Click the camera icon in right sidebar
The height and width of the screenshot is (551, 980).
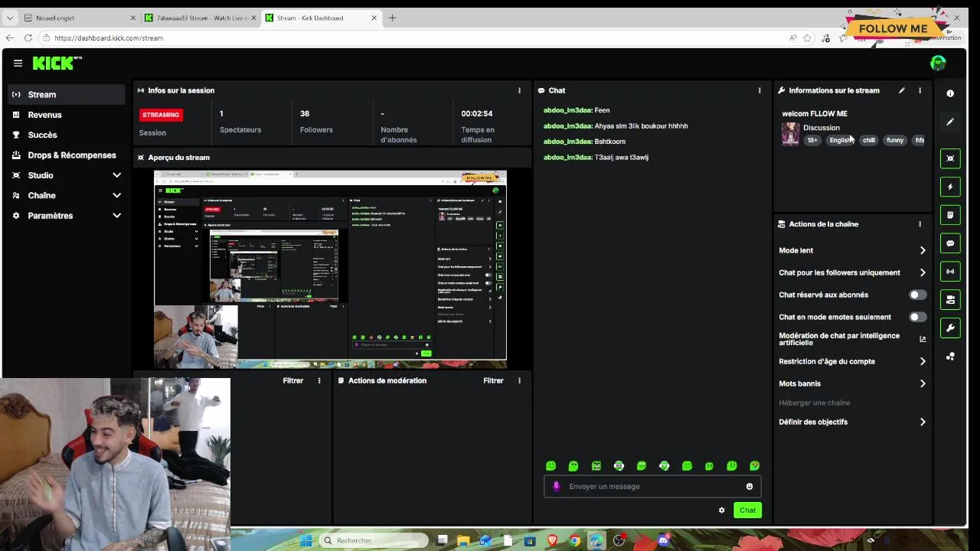click(950, 300)
